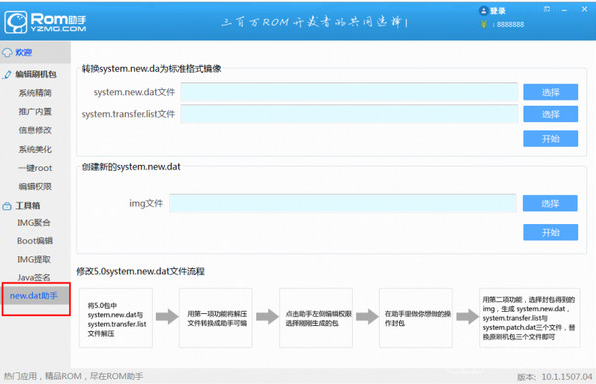Open the IMG提取 sidebar entry
The height and width of the screenshot is (384, 596).
tap(34, 259)
